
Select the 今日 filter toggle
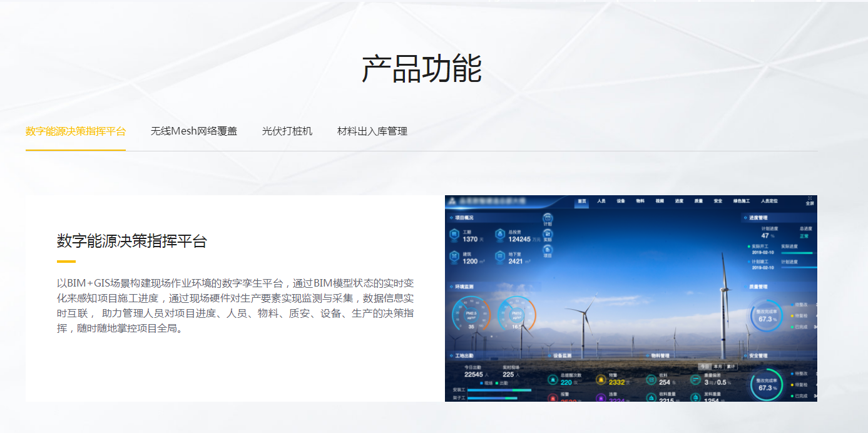[705, 366]
